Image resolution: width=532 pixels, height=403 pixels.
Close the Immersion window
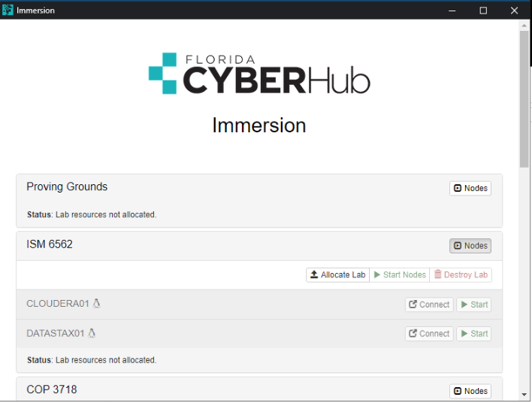515,11
